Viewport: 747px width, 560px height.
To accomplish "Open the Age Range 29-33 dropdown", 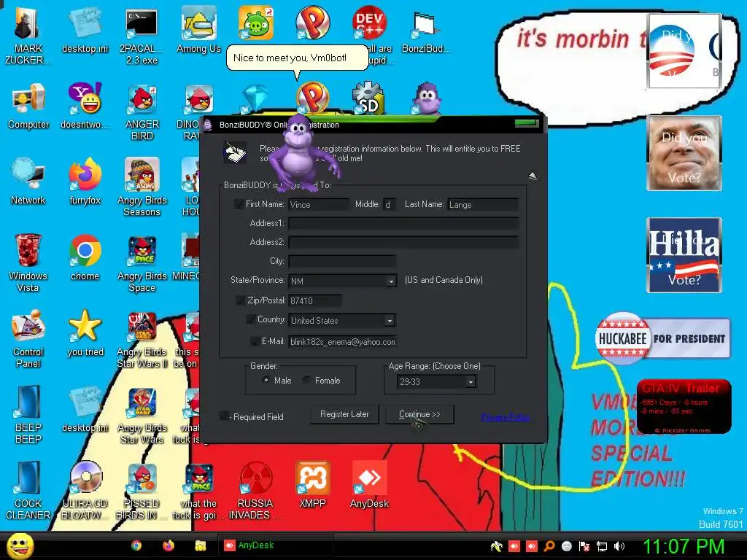I will coord(471,381).
